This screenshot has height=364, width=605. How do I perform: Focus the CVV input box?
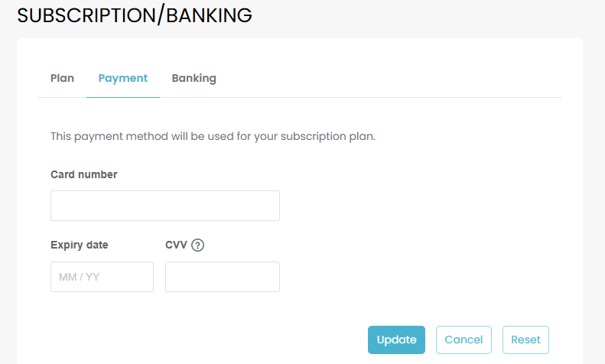tap(223, 277)
